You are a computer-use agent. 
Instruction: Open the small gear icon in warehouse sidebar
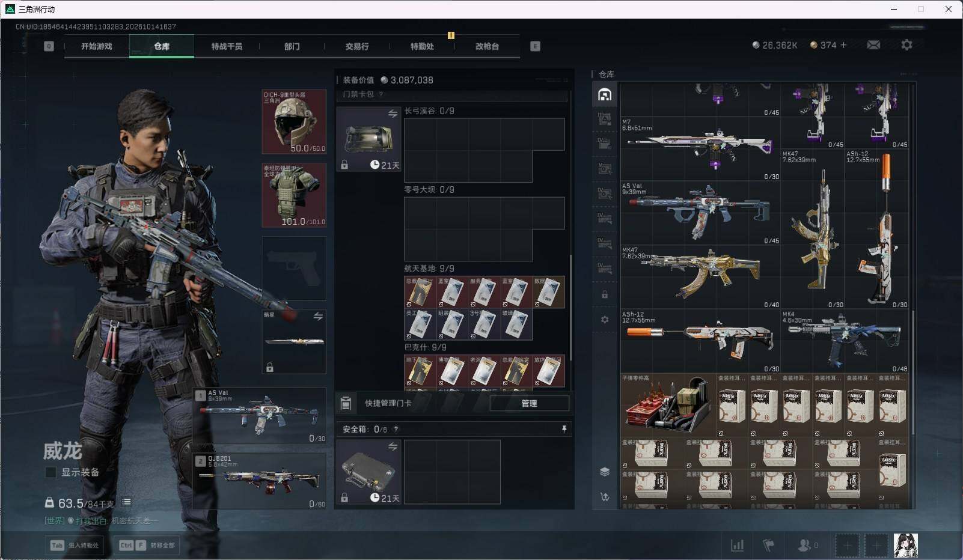tap(605, 320)
